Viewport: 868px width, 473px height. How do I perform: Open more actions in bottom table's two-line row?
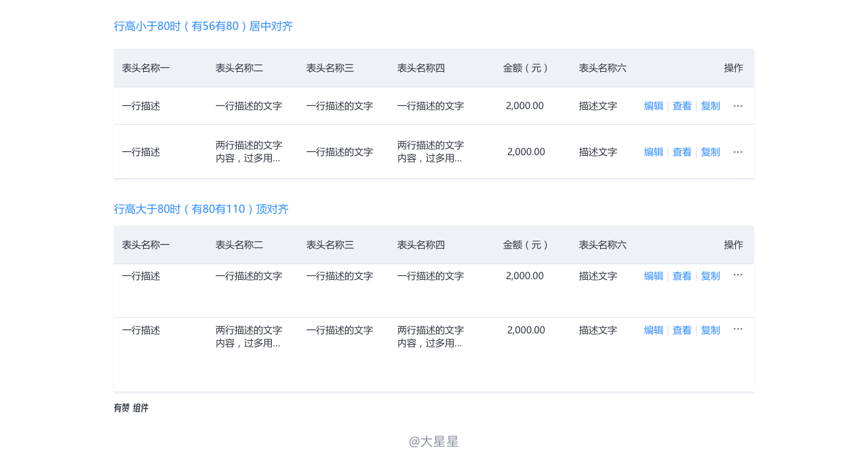tap(738, 329)
